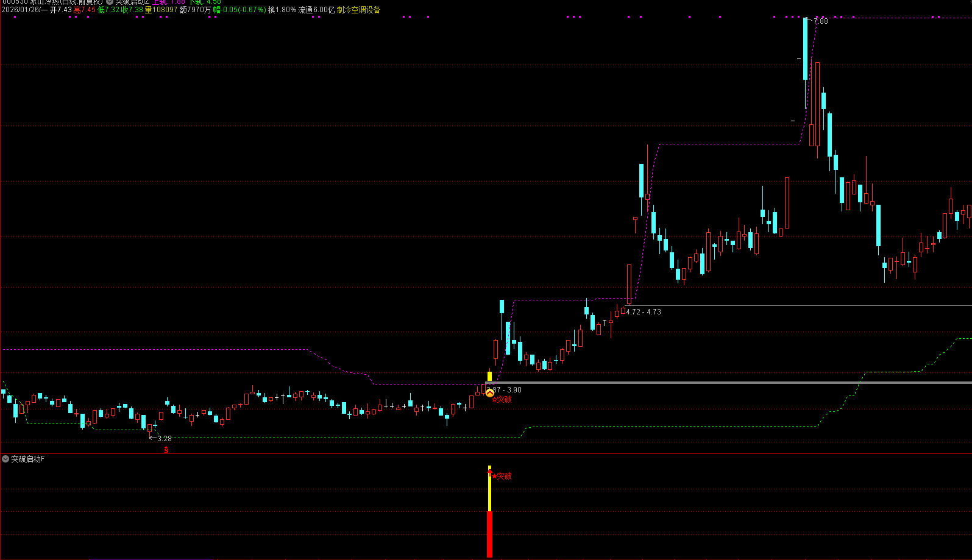Click the red and yellow breakout signal bar
Viewport: 972px width, 560px height.
489,512
